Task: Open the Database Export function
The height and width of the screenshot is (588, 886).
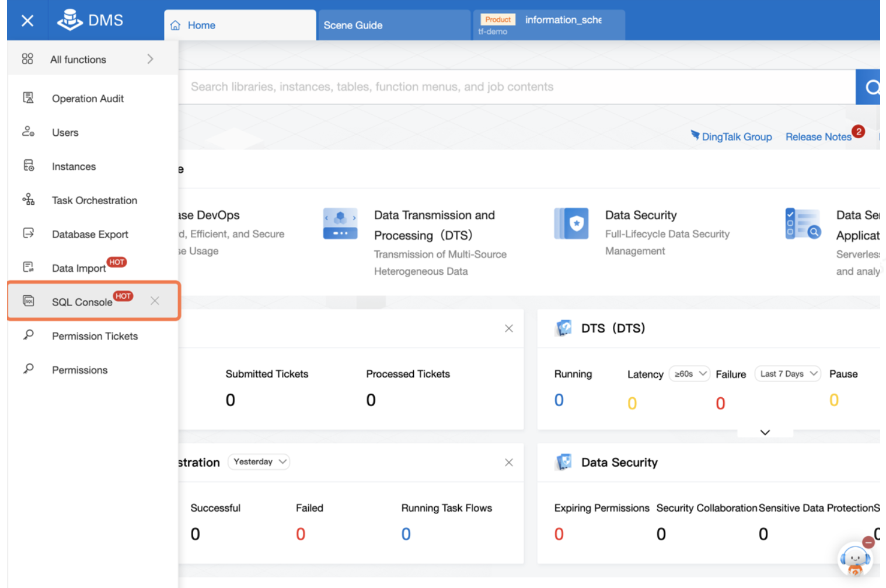Action: click(90, 234)
